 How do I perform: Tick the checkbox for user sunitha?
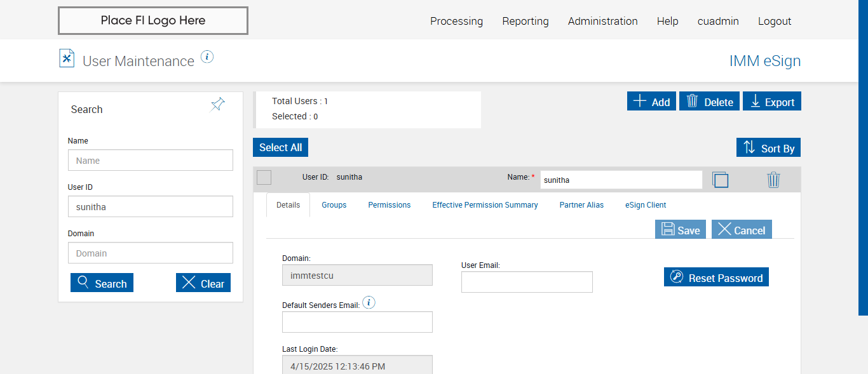pyautogui.click(x=264, y=178)
